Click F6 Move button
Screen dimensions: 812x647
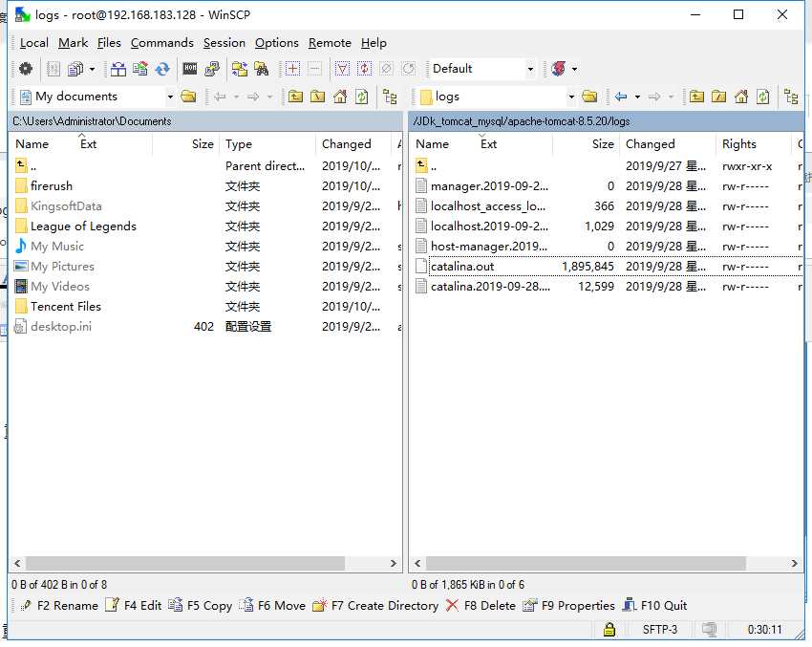(272, 605)
